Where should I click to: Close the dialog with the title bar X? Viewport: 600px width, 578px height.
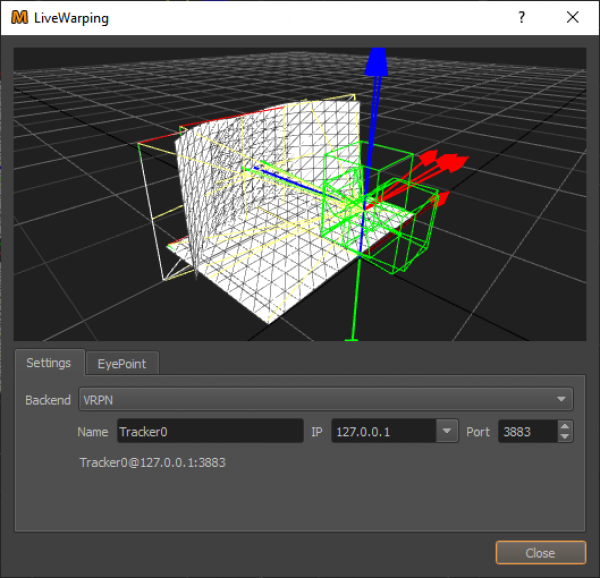tap(572, 18)
